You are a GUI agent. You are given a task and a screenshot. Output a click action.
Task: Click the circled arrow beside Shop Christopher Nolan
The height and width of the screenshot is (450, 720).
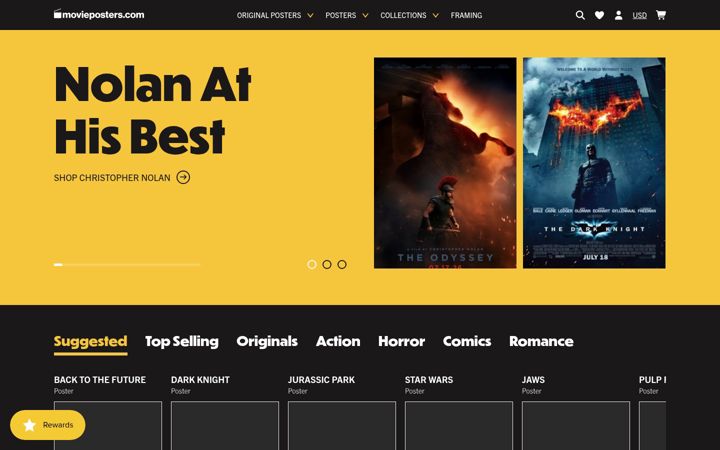(x=183, y=177)
